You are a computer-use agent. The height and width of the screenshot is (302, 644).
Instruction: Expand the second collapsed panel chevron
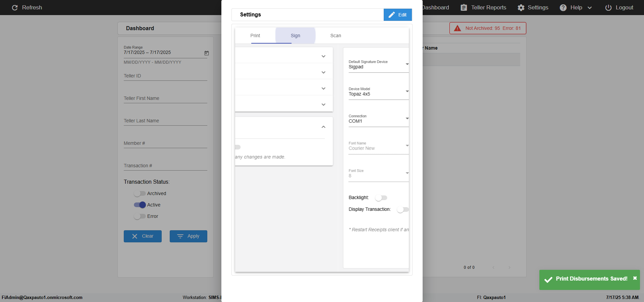[x=323, y=72]
